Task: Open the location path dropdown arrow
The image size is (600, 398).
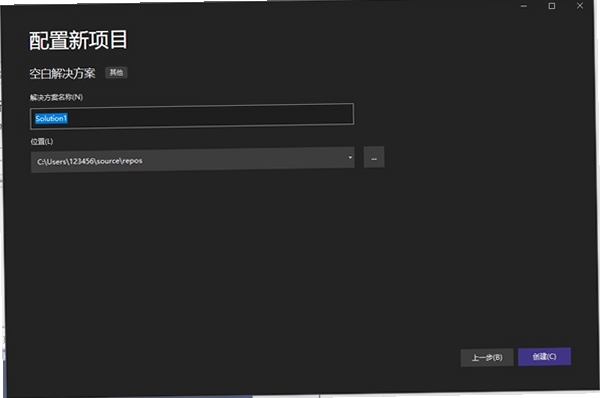Action: (x=350, y=158)
